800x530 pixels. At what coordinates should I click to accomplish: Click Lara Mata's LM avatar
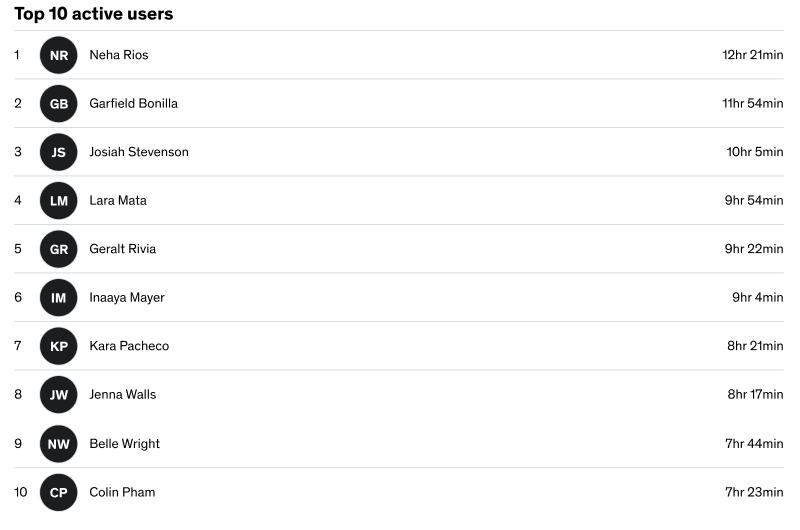tap(59, 200)
